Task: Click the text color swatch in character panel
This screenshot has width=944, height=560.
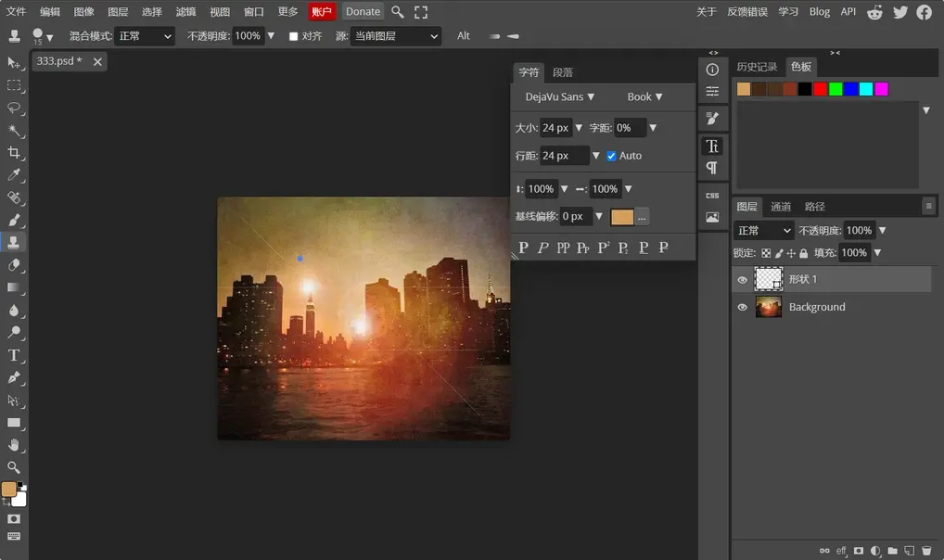Action: point(622,217)
